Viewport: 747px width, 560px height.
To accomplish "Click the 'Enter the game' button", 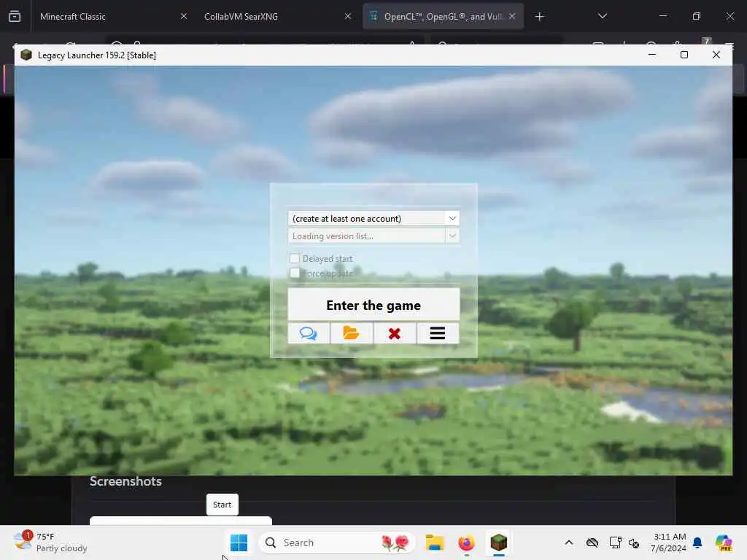I will click(x=373, y=305).
